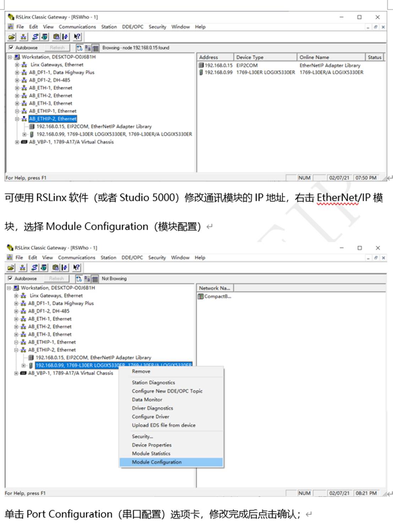Screen dimensions: 393x532
Task: Click clipboard topic icon in the Browsing window toolbar
Action: [x=56, y=37]
